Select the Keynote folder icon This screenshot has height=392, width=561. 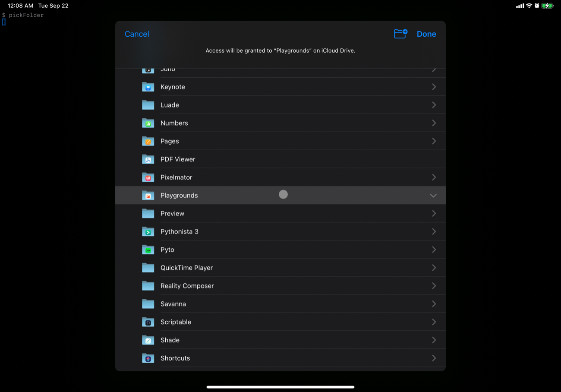point(148,87)
